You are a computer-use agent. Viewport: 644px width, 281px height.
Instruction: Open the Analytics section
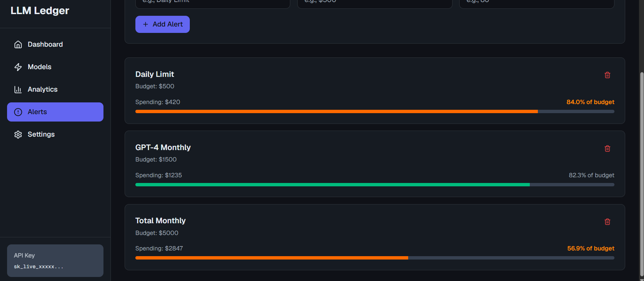point(55,89)
